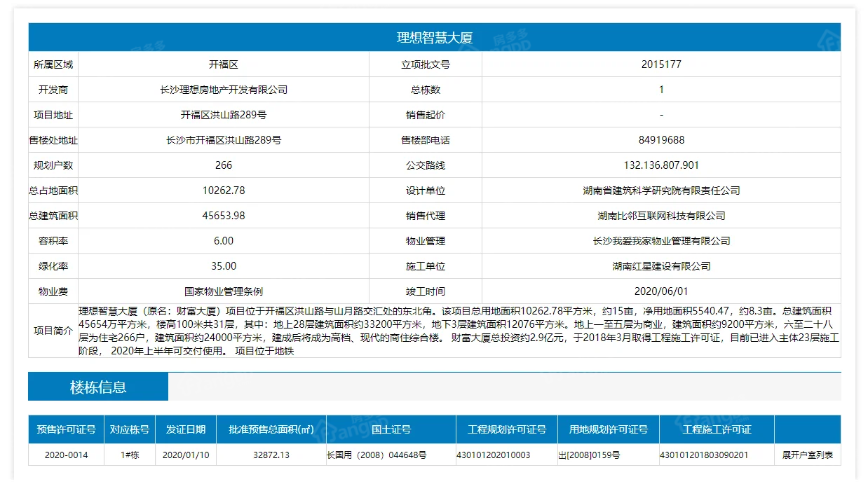Click the 容积率 label cell
This screenshot has height=491, width=868.
[53, 241]
